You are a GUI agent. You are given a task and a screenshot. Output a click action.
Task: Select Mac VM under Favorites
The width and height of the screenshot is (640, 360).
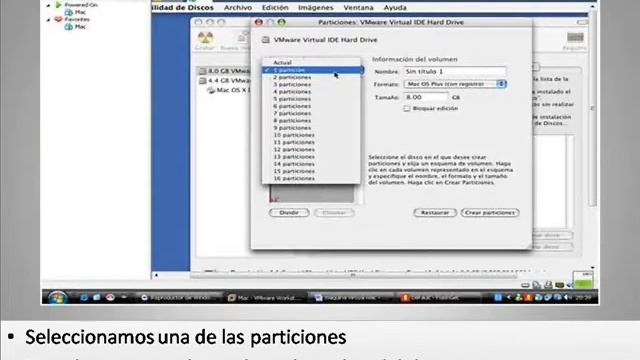coord(76,27)
